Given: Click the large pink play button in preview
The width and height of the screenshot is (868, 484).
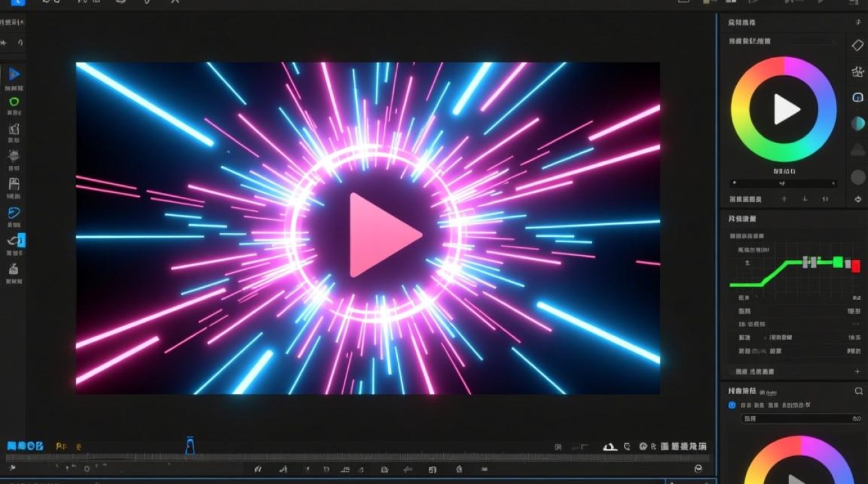Looking at the screenshot, I should click(384, 235).
